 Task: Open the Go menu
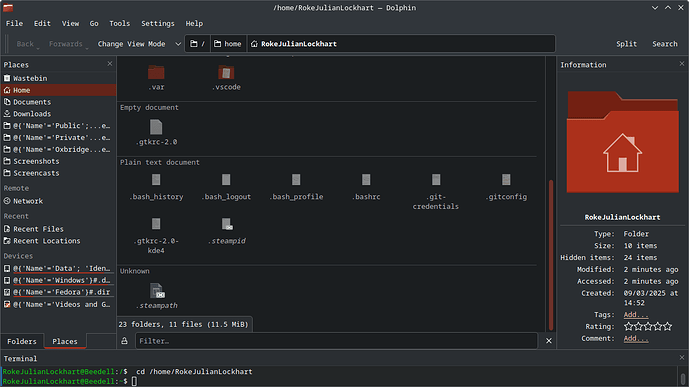[94, 24]
